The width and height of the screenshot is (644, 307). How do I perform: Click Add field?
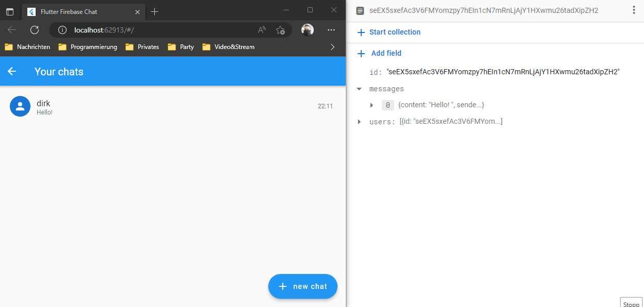[385, 53]
